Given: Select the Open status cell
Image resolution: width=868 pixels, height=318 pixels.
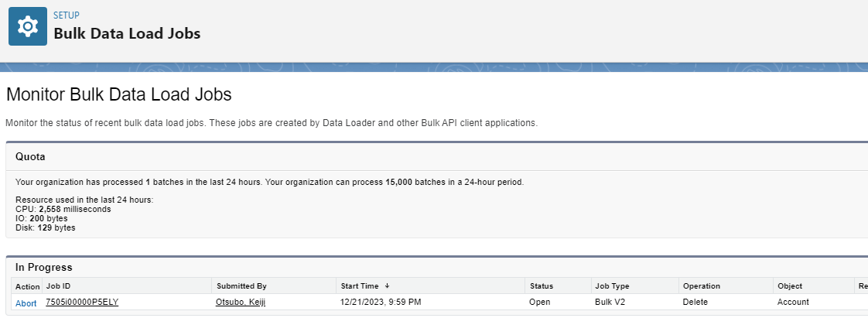Looking at the screenshot, I should tap(540, 302).
